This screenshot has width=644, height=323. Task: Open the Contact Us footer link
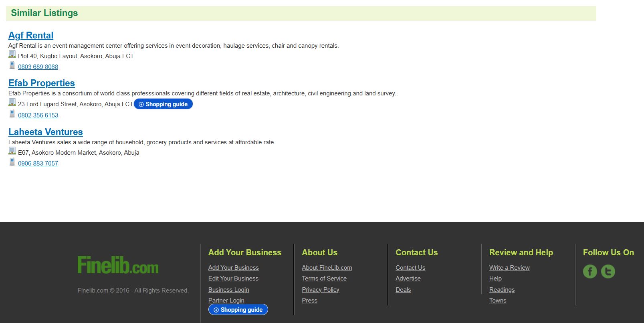pyautogui.click(x=410, y=268)
